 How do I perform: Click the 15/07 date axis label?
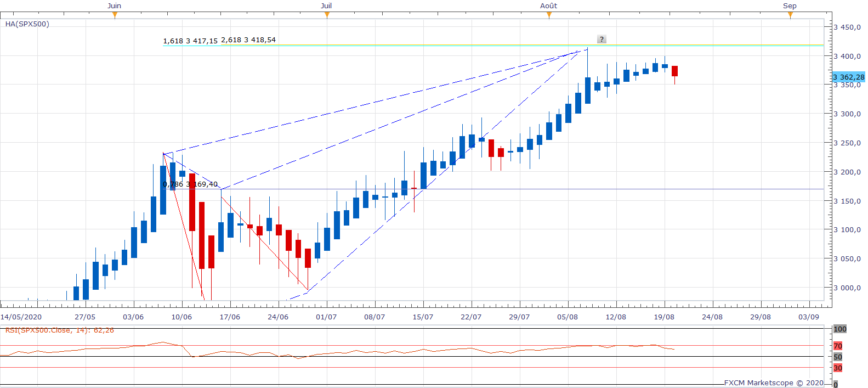[423, 317]
